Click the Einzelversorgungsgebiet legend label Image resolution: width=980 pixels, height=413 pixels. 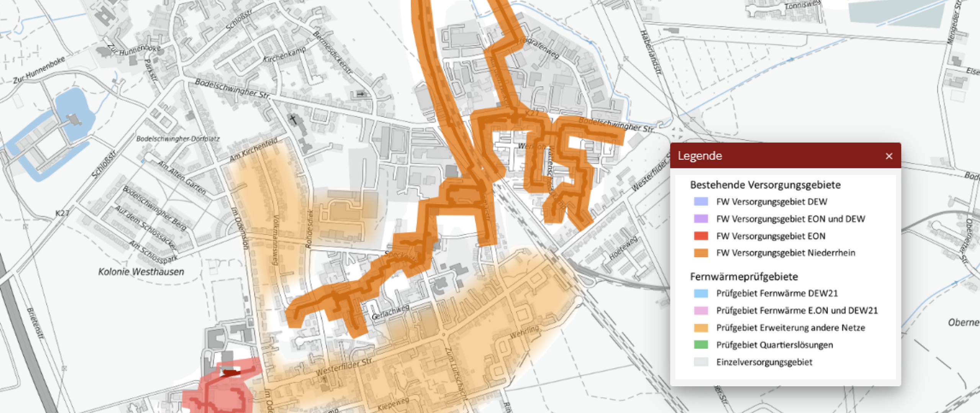point(764,362)
